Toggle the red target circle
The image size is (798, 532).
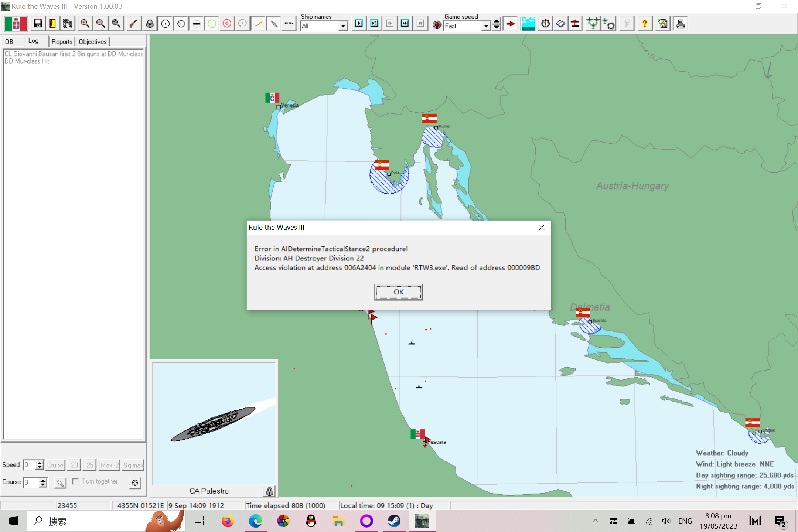[227, 24]
